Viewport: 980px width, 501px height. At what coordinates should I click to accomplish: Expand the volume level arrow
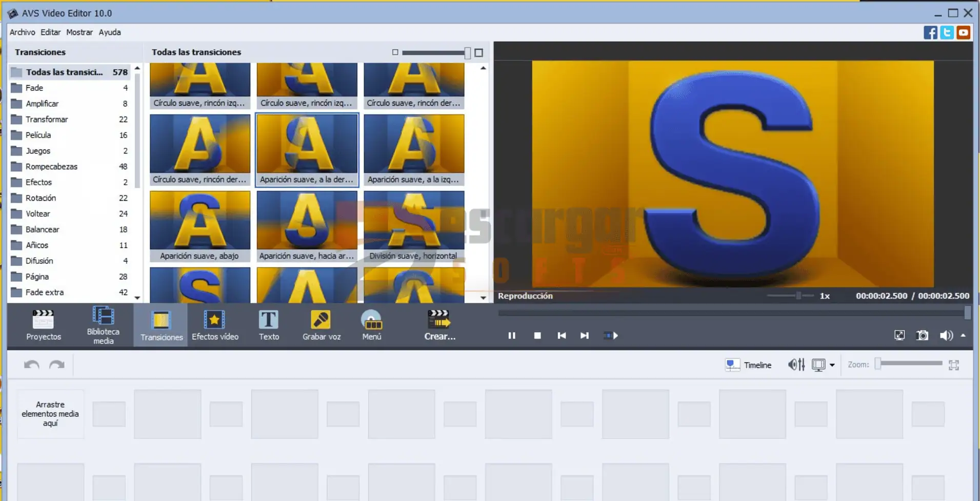pos(963,336)
